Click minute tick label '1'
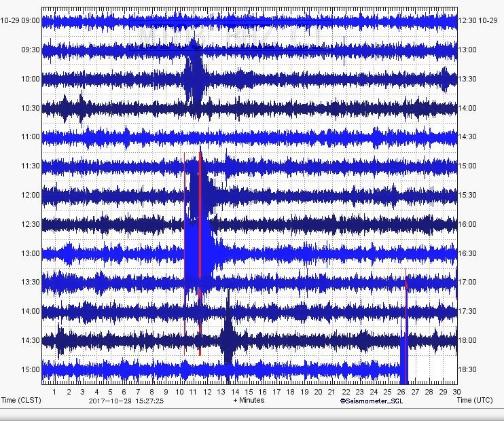Screen dimensions: 504x421 pyautogui.click(x=54, y=392)
